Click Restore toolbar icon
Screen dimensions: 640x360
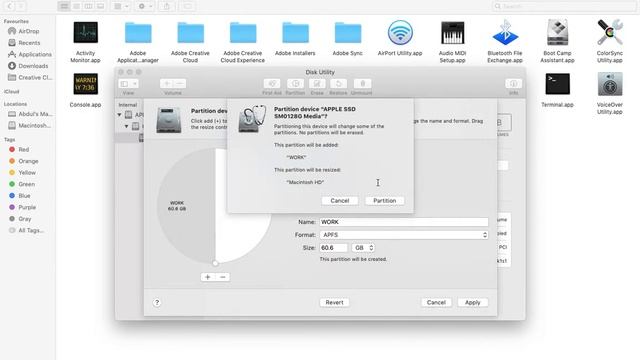click(x=338, y=84)
